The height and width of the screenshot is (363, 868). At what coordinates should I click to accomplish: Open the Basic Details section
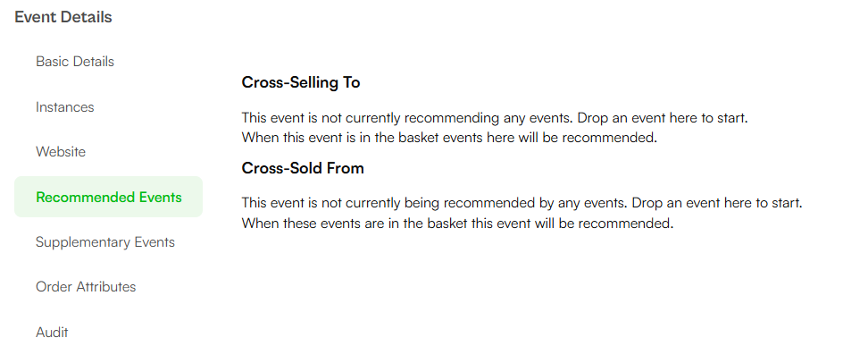coord(75,62)
